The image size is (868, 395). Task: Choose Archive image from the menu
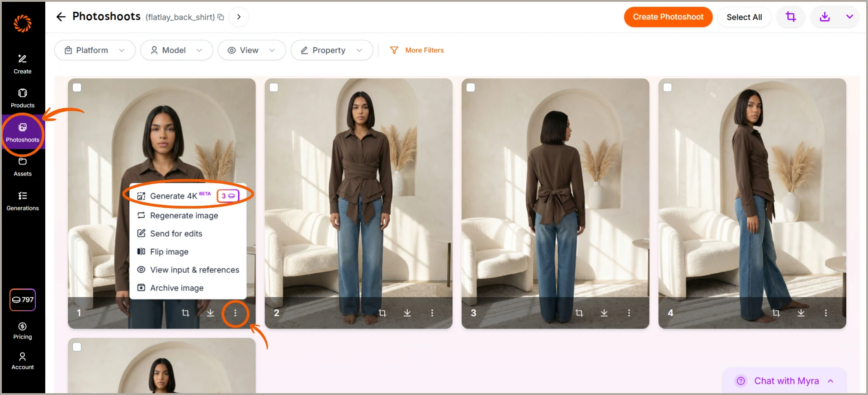click(x=188, y=288)
